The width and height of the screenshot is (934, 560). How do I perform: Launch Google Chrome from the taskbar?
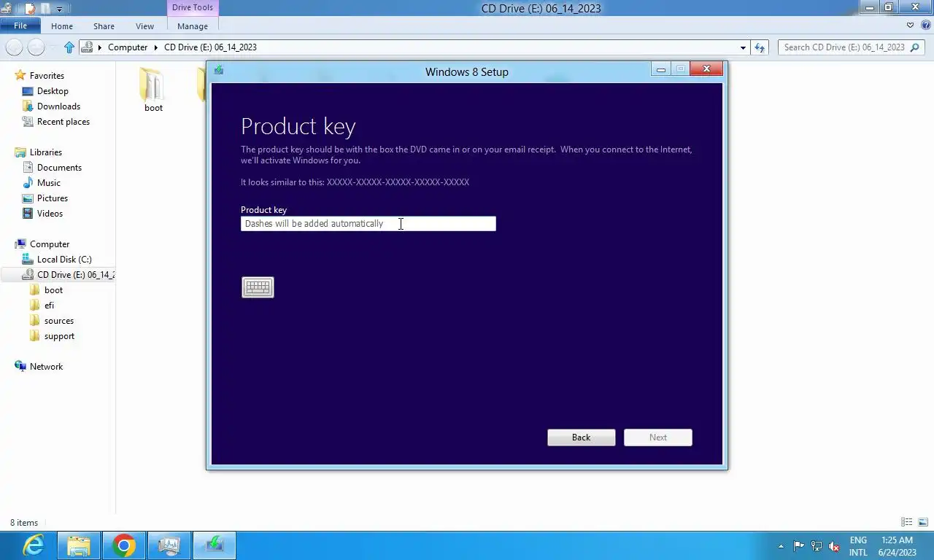pyautogui.click(x=124, y=545)
